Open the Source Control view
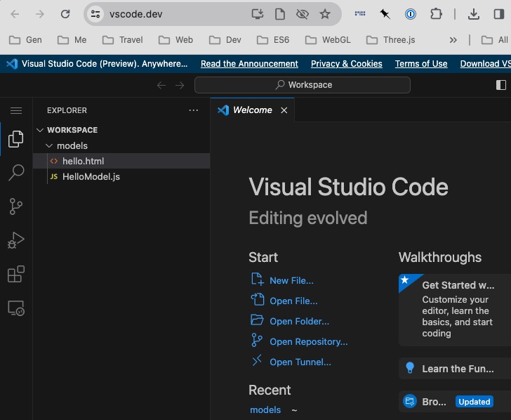This screenshot has height=420, width=511. pyautogui.click(x=15, y=206)
